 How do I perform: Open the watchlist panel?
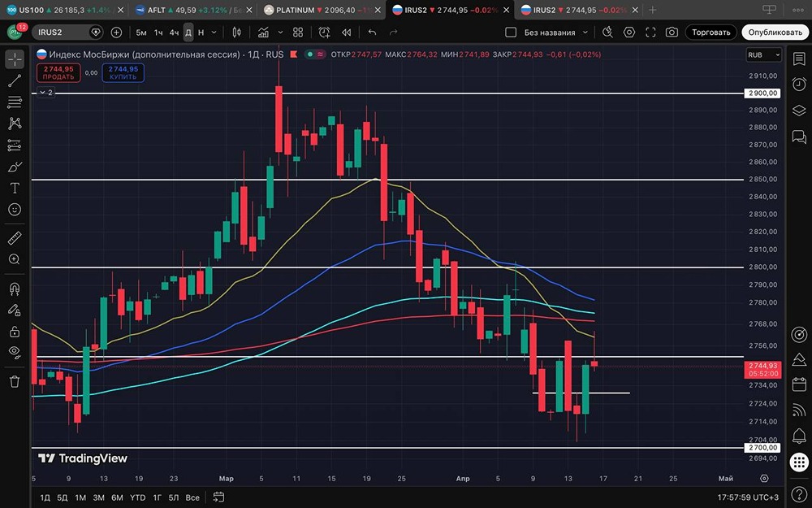(799, 59)
